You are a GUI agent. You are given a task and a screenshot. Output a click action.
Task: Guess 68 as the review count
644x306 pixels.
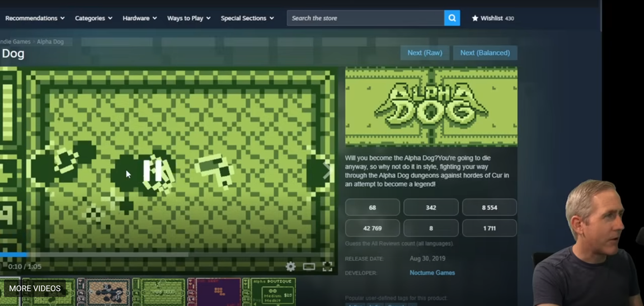372,208
